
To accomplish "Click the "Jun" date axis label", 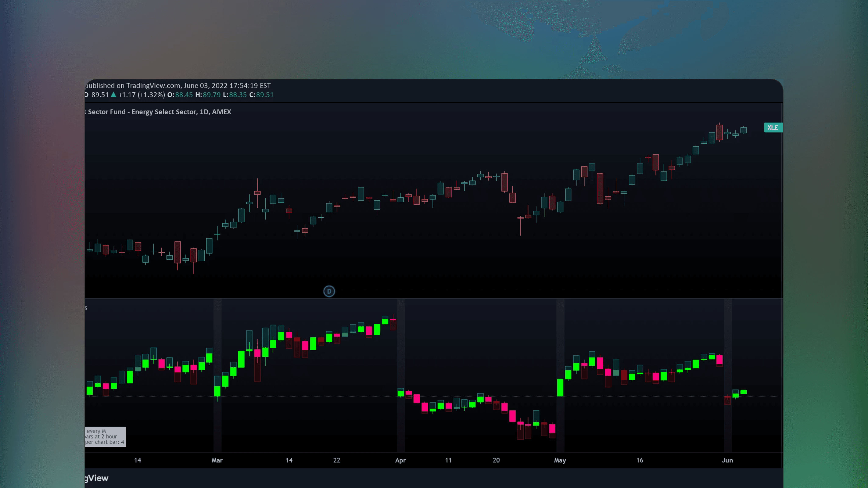I will point(727,460).
